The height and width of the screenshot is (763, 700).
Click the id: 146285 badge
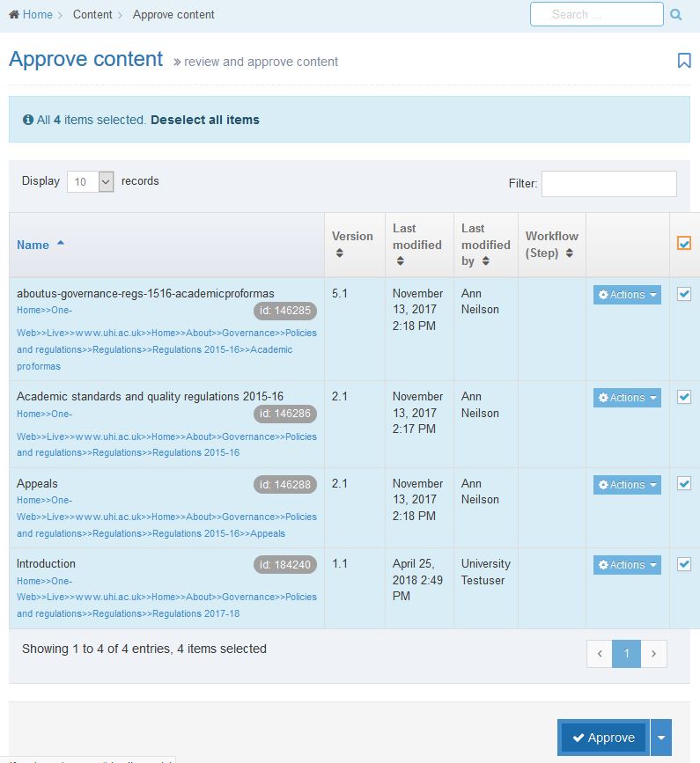[284, 311]
